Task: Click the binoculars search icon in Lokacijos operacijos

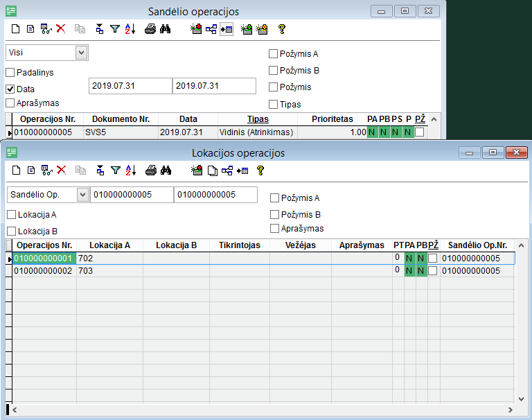Action: (x=166, y=170)
